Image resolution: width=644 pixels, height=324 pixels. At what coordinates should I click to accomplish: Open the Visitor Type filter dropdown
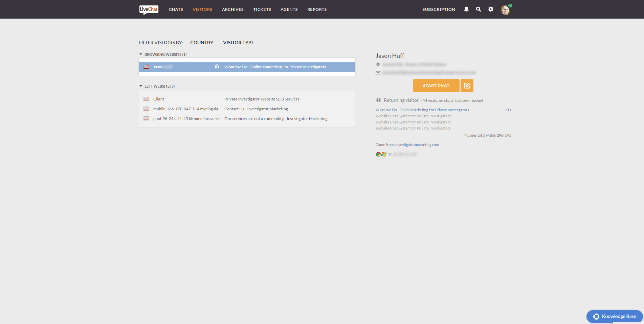pyautogui.click(x=238, y=43)
